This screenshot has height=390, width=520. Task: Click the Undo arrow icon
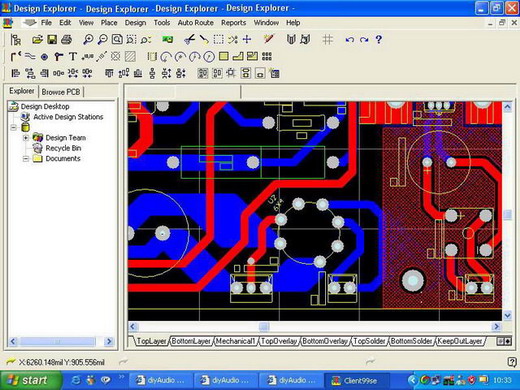click(349, 40)
